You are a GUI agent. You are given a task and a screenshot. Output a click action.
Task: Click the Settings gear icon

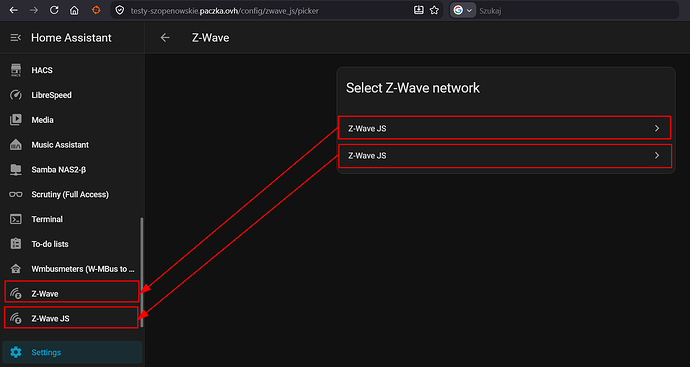(16, 352)
